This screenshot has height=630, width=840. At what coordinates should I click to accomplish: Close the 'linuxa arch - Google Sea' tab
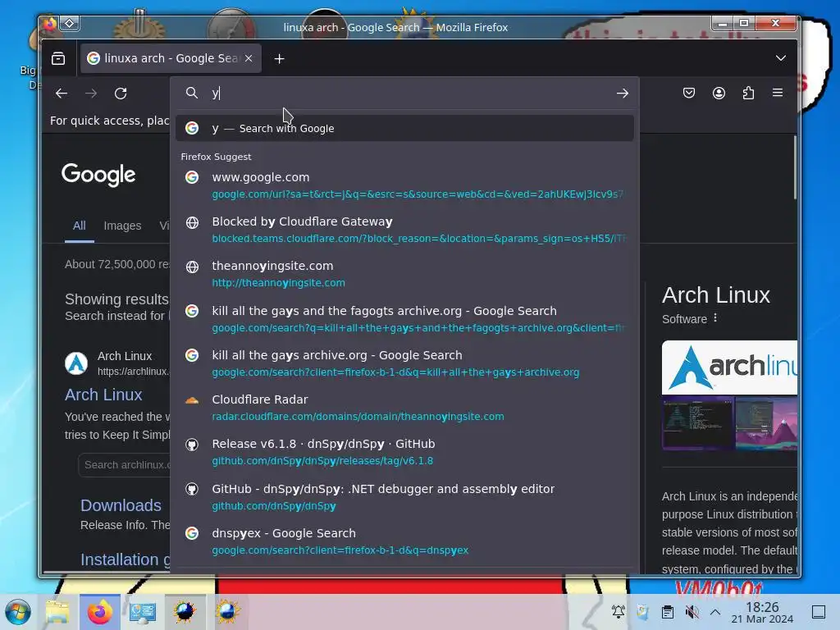click(249, 58)
